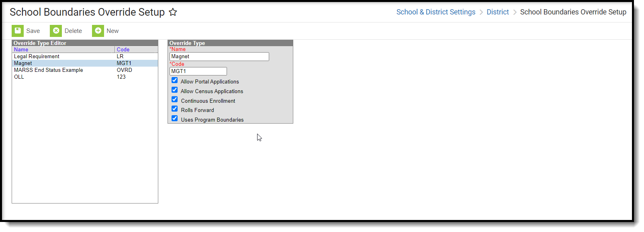The width and height of the screenshot is (644, 232).
Task: Uncheck Allow Portal Applications
Action: (x=175, y=80)
